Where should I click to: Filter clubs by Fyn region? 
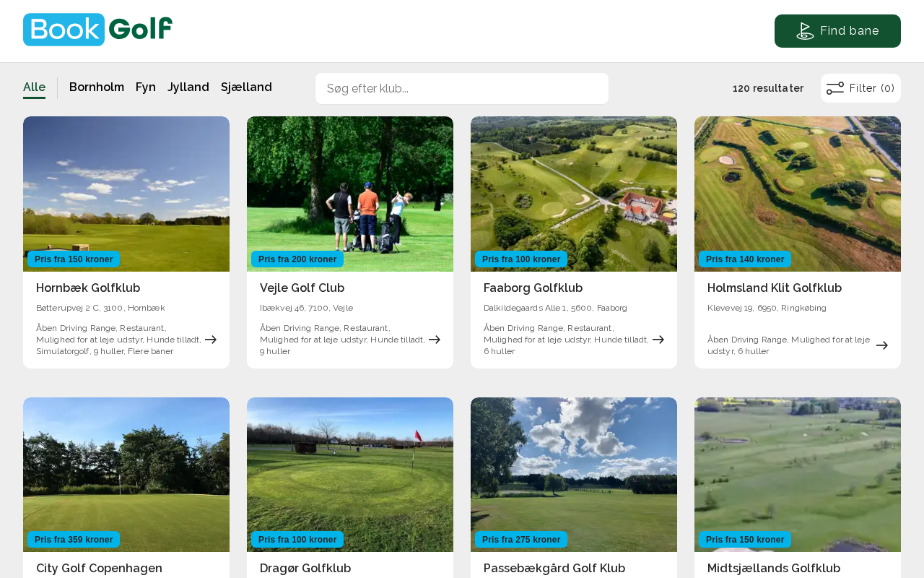click(x=146, y=87)
